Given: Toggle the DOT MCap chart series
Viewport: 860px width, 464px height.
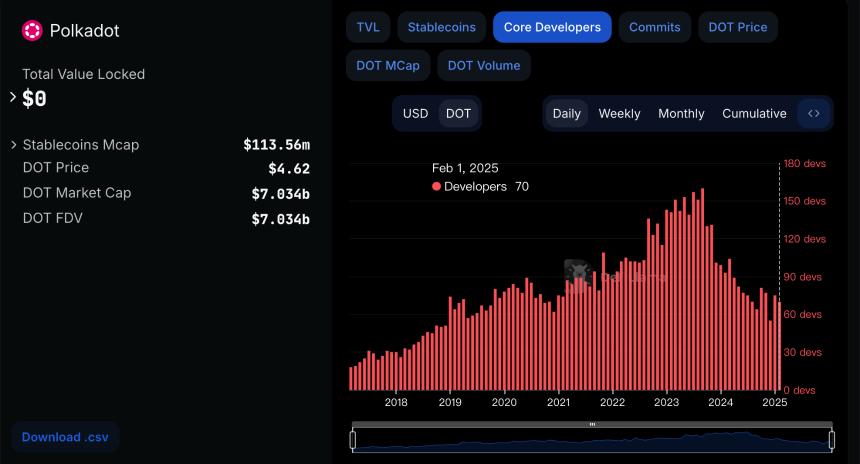Looking at the screenshot, I should click(388, 65).
